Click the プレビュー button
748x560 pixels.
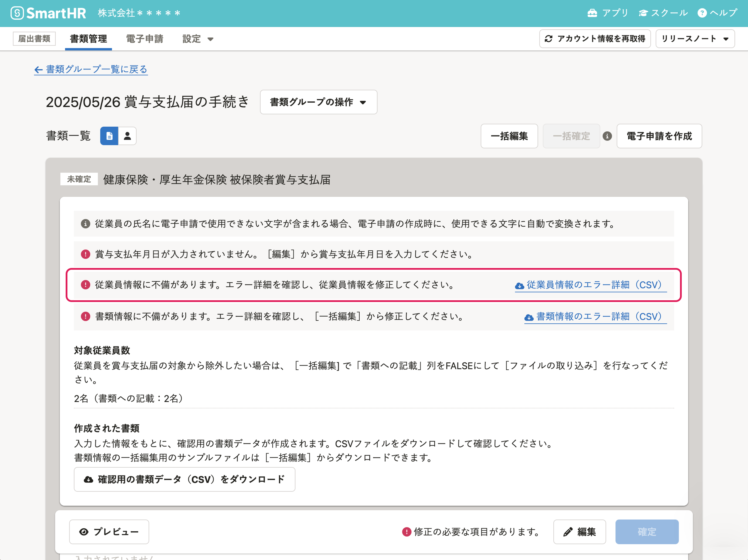pyautogui.click(x=109, y=532)
